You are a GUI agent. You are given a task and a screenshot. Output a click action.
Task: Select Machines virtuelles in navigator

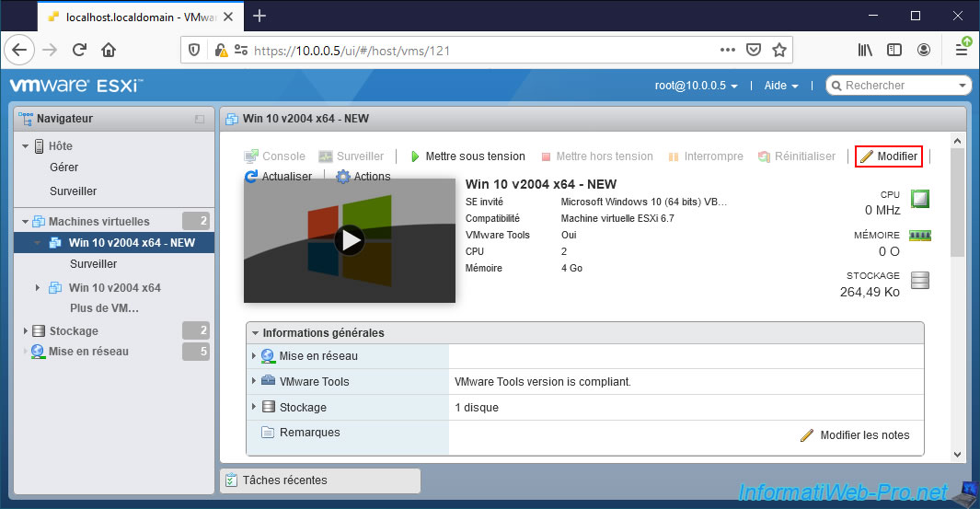[x=98, y=221]
